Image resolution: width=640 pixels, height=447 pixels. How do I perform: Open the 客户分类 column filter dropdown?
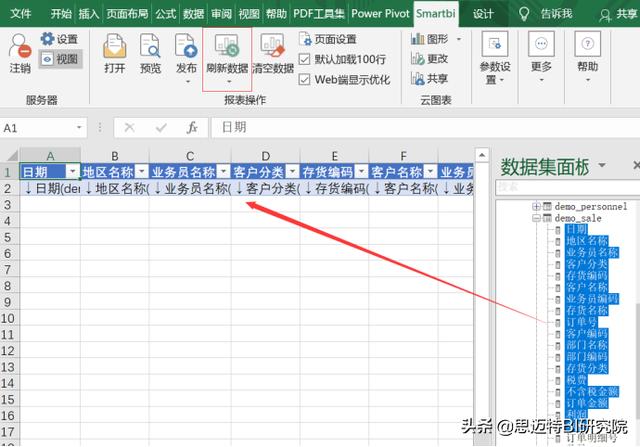[293, 171]
